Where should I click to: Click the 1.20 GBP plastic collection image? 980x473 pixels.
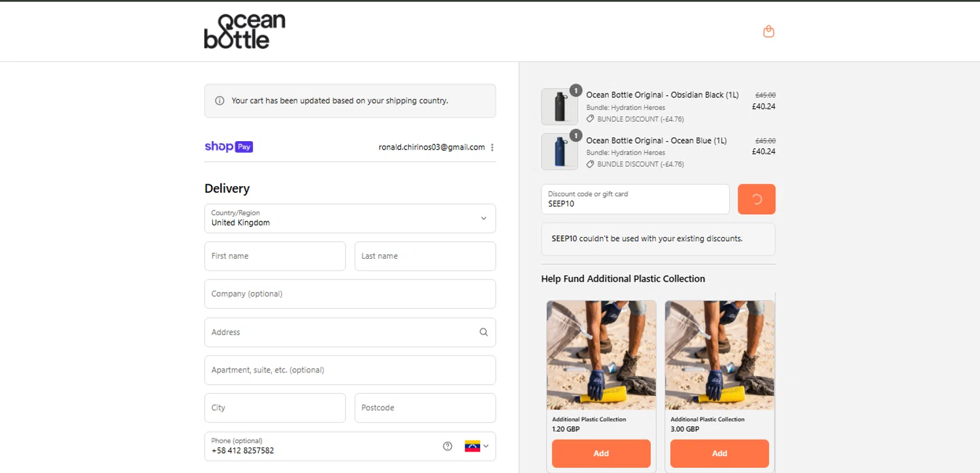click(601, 355)
